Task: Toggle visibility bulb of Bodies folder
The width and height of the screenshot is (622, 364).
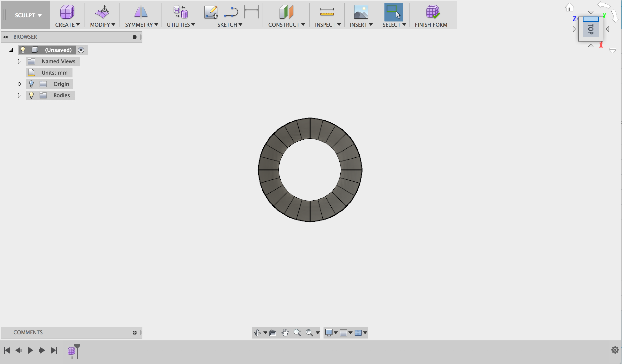Action: 31,95
